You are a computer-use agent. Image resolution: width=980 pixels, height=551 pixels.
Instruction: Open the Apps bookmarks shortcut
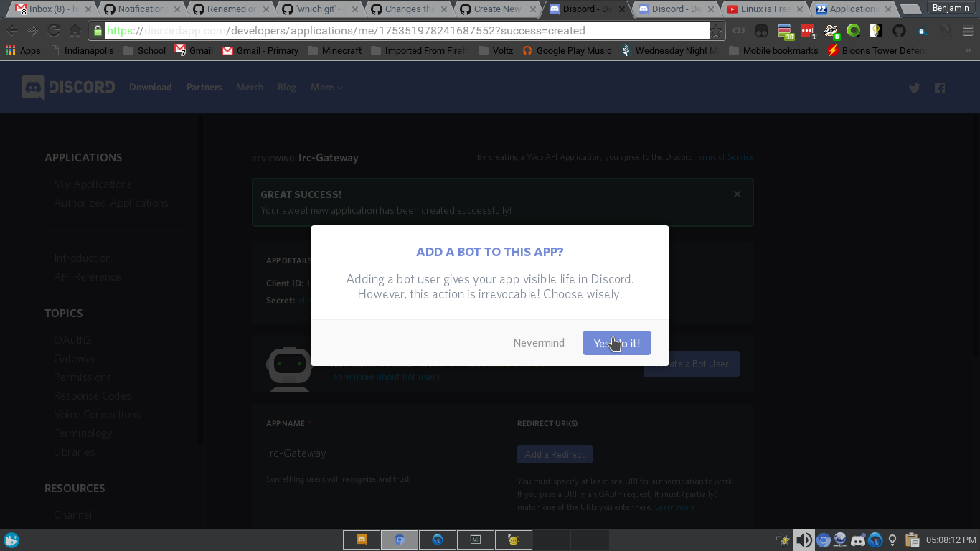pyautogui.click(x=23, y=51)
